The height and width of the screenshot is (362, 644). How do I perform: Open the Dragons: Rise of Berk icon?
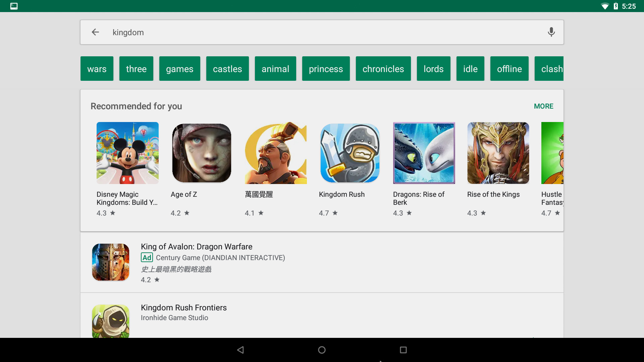click(424, 153)
